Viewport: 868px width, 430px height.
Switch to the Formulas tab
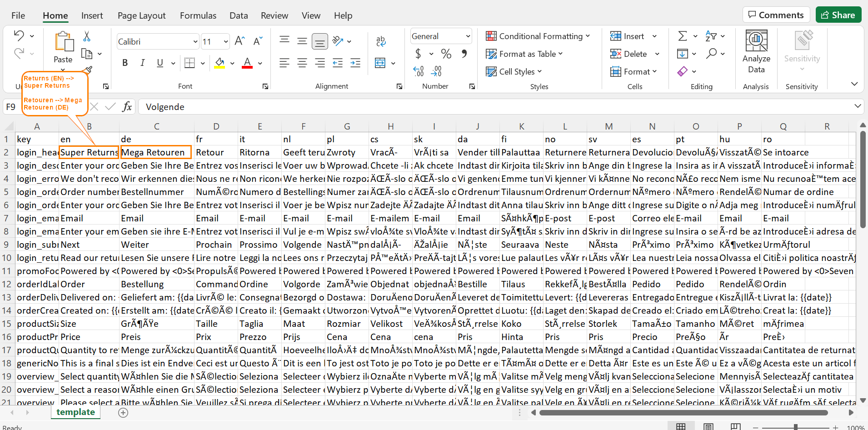[198, 15]
